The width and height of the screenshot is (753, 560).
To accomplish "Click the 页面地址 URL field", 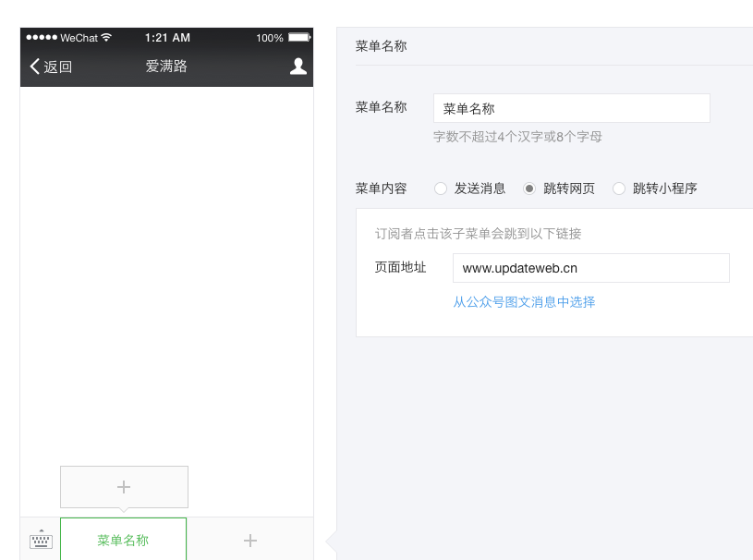I will 590,268.
